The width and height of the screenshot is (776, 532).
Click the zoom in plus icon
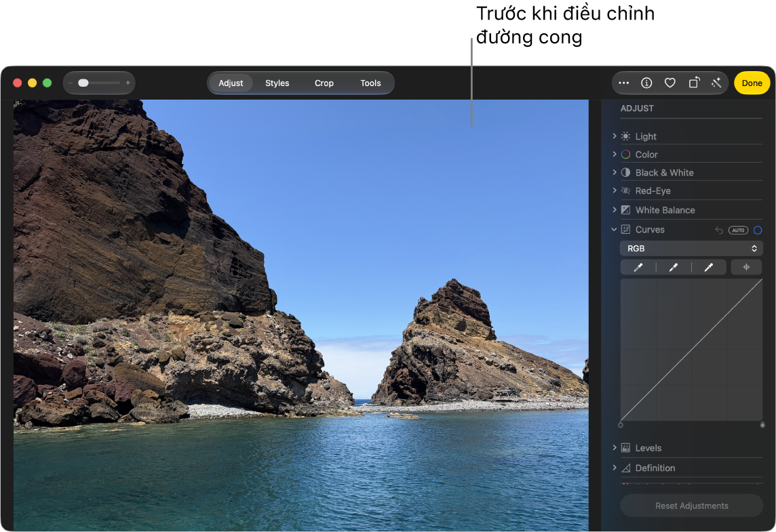tap(128, 83)
